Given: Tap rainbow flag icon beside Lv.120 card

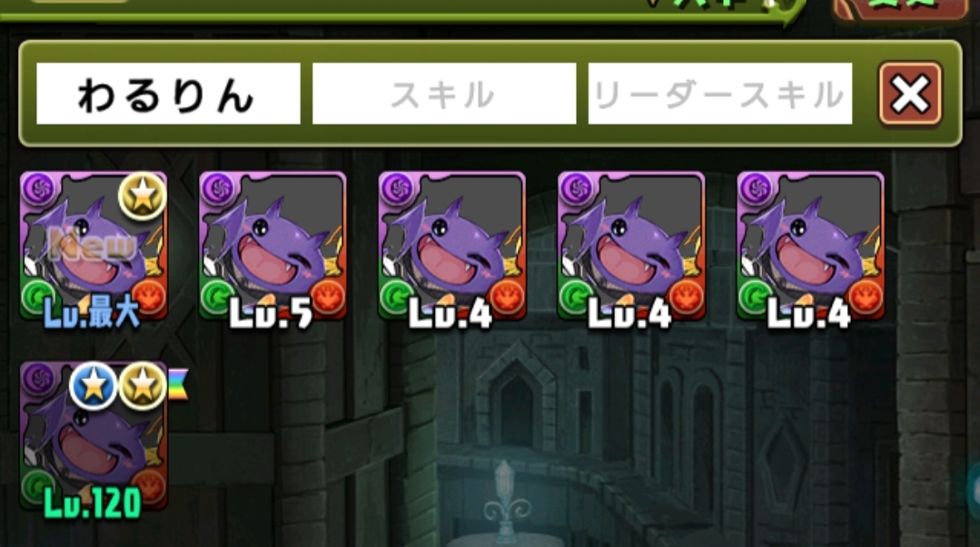Looking at the screenshot, I should pos(179,384).
